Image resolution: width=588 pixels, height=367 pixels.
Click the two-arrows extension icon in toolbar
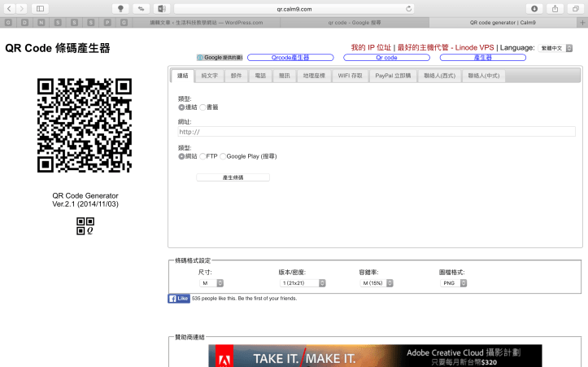click(141, 9)
